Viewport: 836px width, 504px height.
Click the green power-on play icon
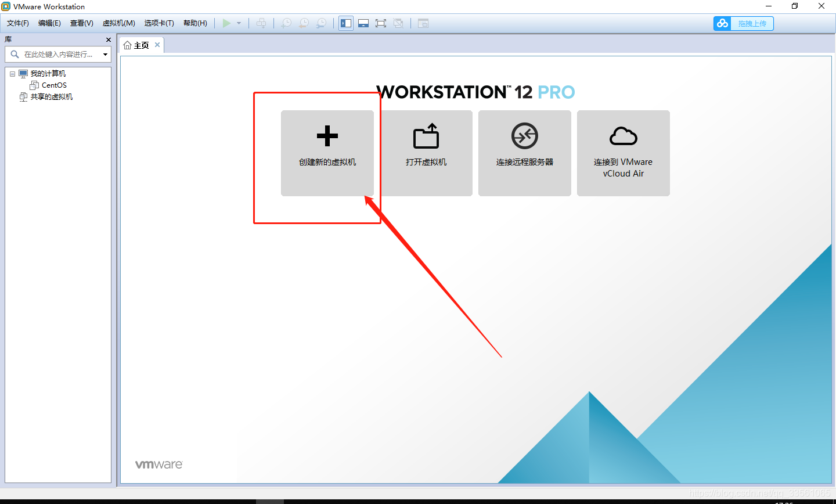pos(227,23)
